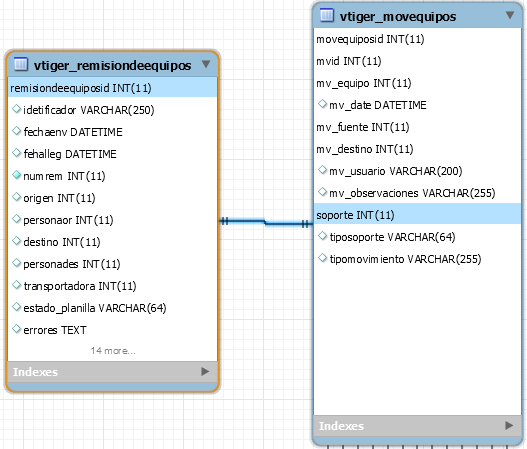
Task: Select the soporte INT(11) column row
Action: [417, 214]
